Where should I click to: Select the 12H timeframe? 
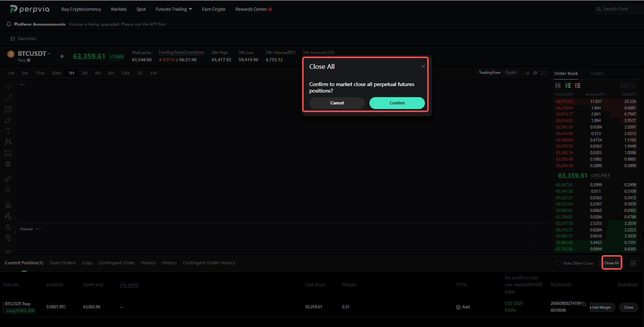[125, 73]
